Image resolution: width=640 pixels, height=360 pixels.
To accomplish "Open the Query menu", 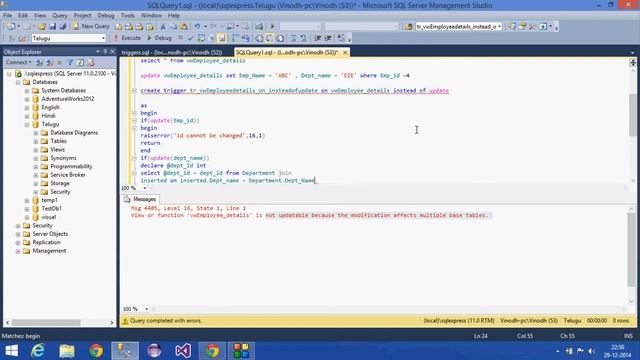I will tap(60, 16).
